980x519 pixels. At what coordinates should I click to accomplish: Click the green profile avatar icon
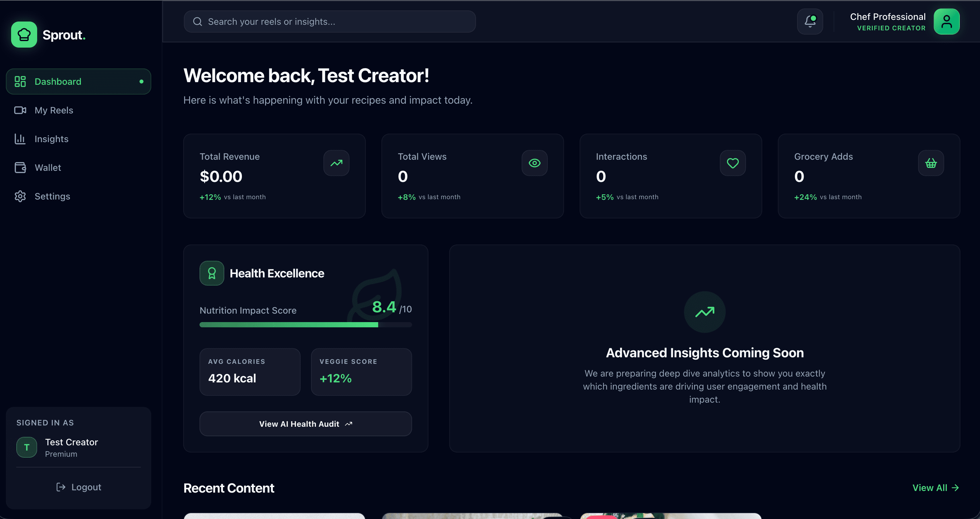point(946,22)
